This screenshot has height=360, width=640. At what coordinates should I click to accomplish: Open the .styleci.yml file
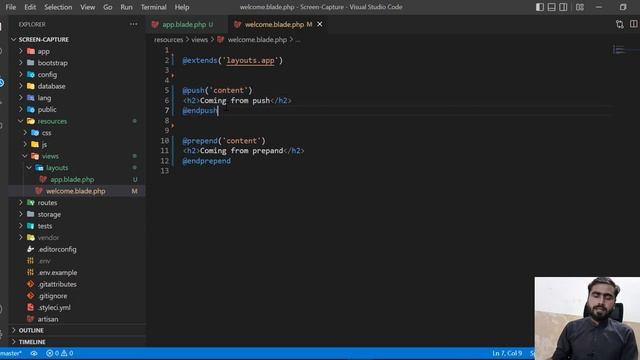[x=54, y=307]
